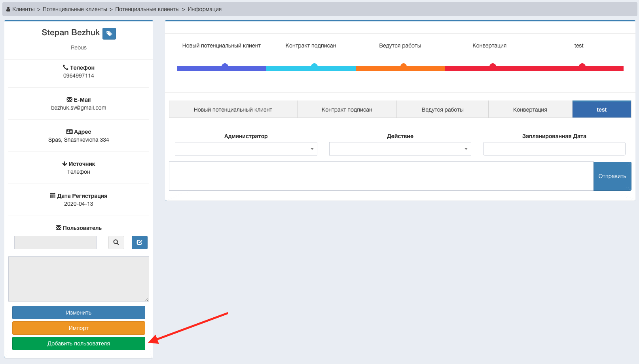This screenshot has height=364, width=639.
Task: Click the orange Импорт button
Action: pyautogui.click(x=79, y=328)
